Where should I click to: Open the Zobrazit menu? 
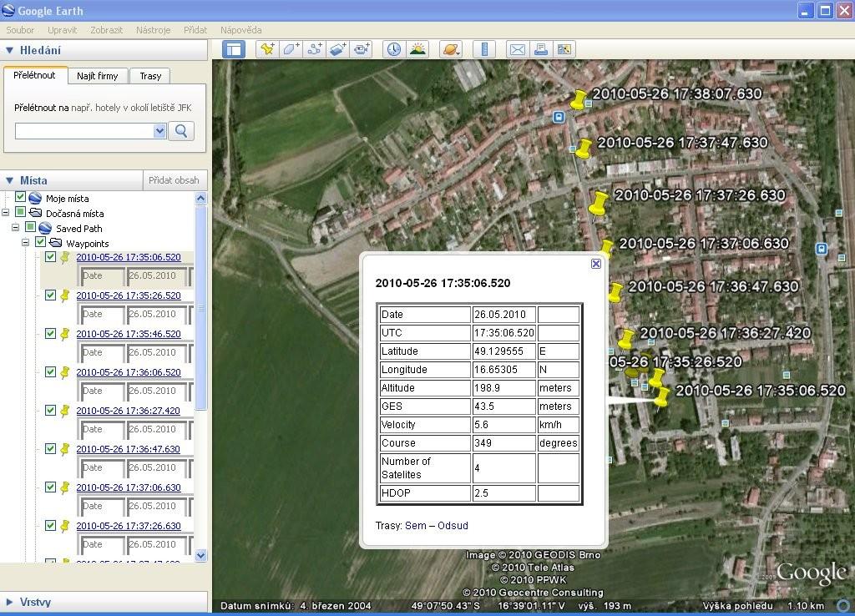[x=106, y=30]
